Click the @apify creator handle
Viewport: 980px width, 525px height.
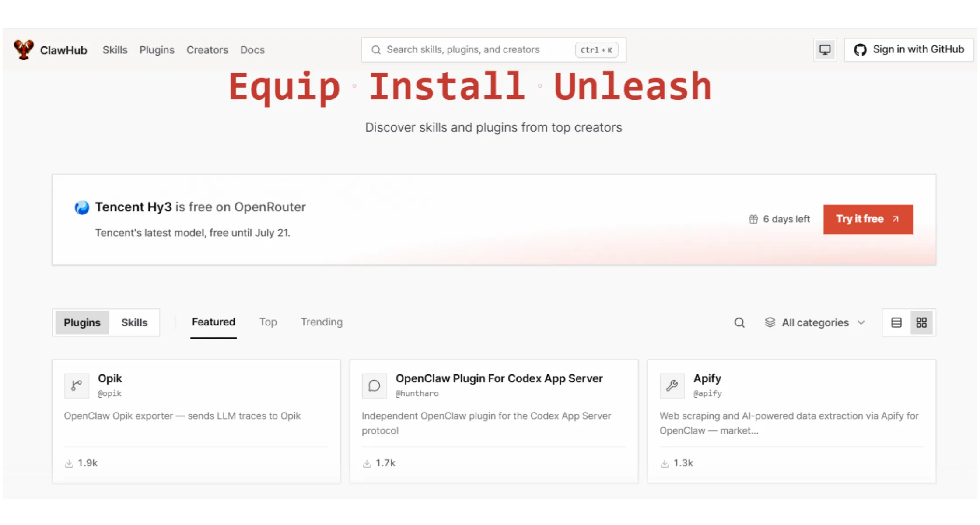click(707, 394)
